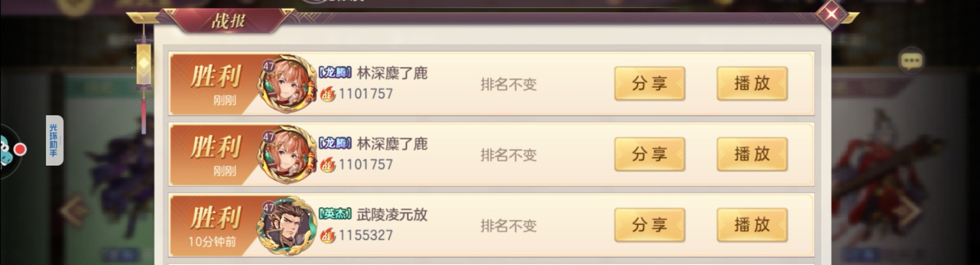Open the second red-haired player avatar
Image resolution: width=980 pixels, height=265 pixels.
[287, 154]
